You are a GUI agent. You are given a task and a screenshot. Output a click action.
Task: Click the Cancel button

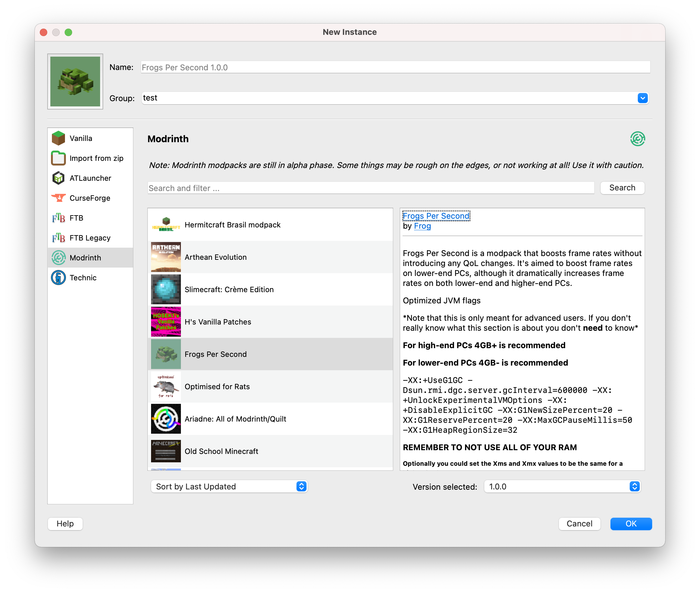(579, 523)
